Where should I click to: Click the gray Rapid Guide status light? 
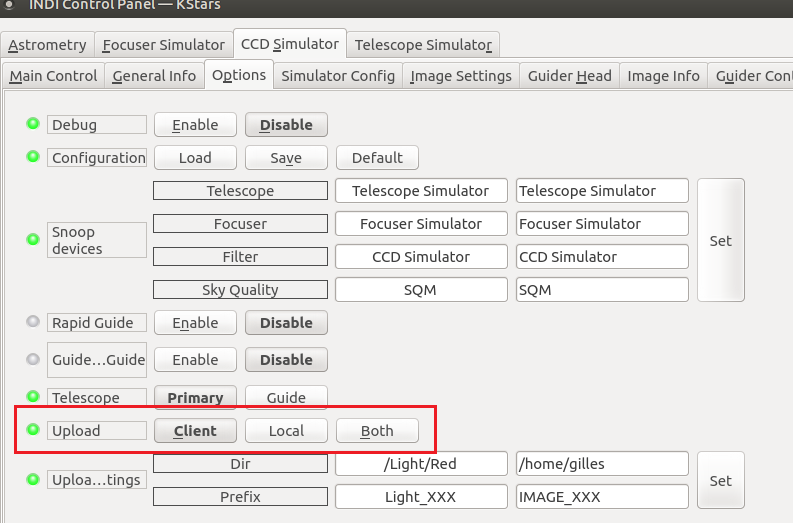pyautogui.click(x=33, y=322)
